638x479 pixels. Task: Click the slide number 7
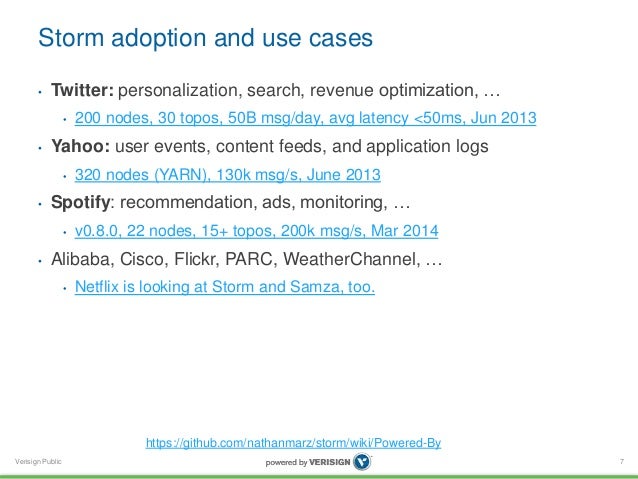(x=622, y=462)
